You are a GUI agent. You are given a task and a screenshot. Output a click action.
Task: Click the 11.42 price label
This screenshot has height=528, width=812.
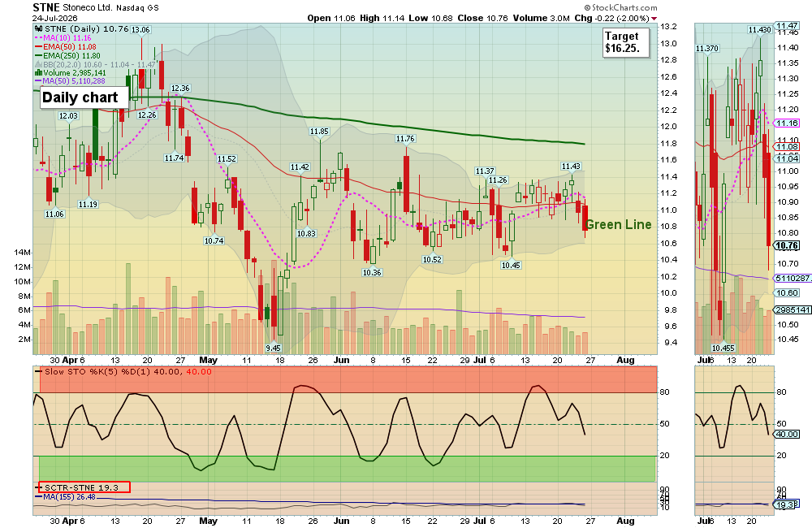(x=300, y=167)
